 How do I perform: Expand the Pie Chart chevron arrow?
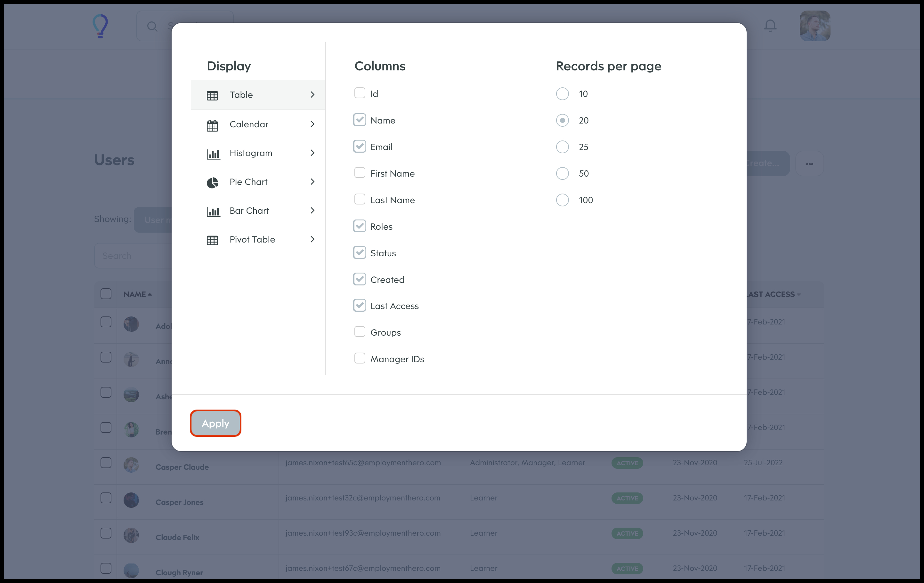coord(312,182)
